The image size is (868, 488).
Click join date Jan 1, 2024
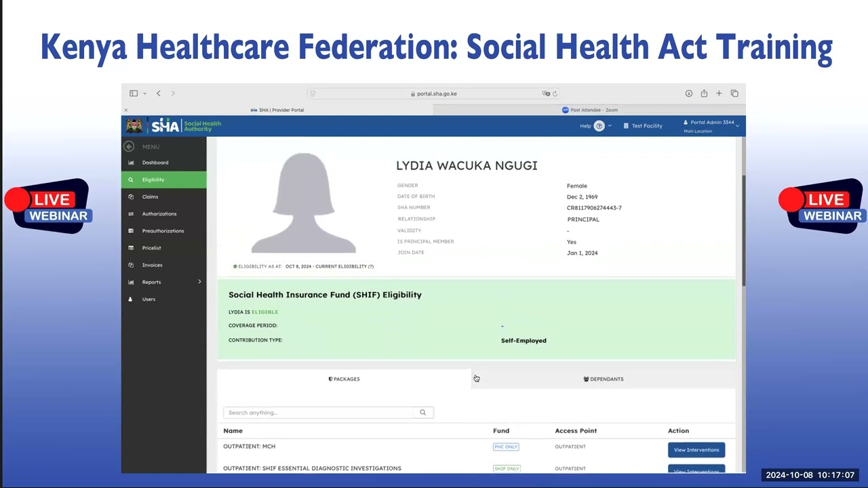pos(582,253)
